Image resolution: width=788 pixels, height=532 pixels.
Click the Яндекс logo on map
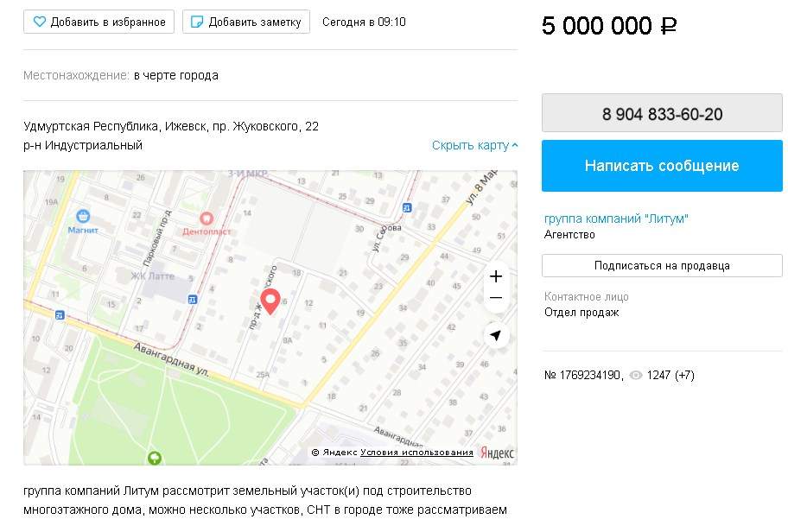point(497,453)
